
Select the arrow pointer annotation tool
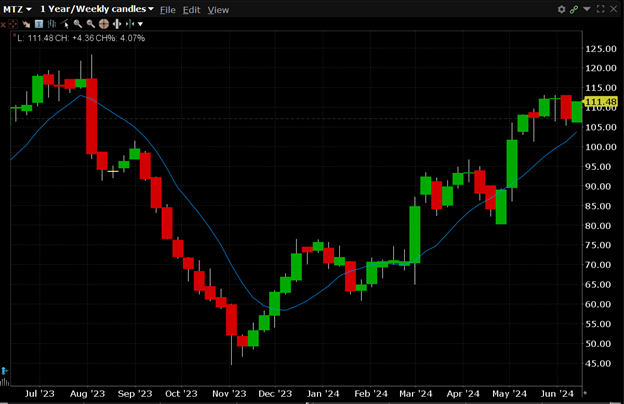pyautogui.click(x=26, y=24)
